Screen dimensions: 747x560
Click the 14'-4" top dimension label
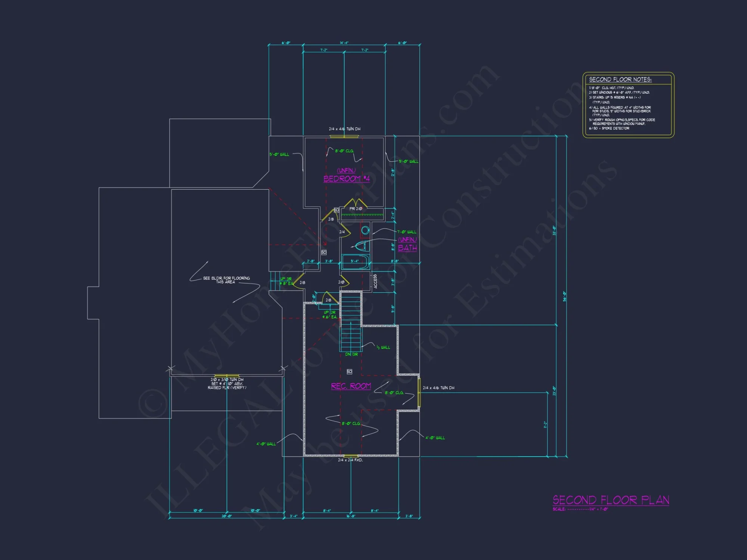[344, 43]
